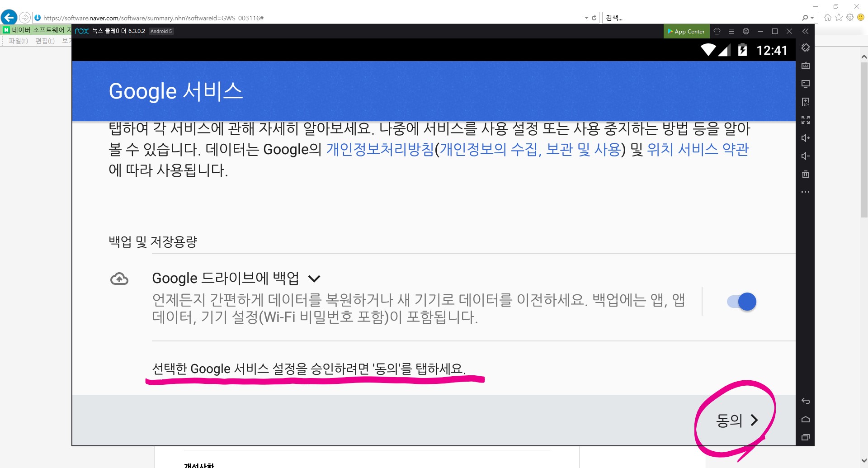868x468 pixels.
Task: Click the Nox trash cleanup icon
Action: point(806,174)
